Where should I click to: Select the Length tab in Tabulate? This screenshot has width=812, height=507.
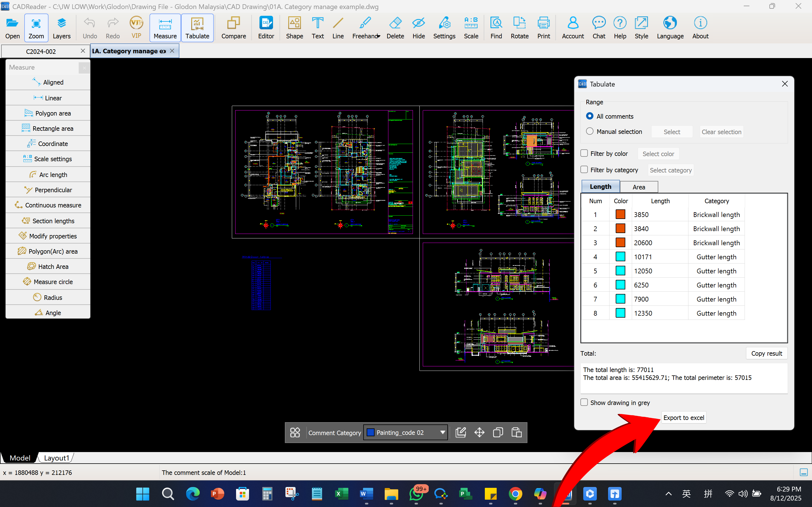coord(601,187)
